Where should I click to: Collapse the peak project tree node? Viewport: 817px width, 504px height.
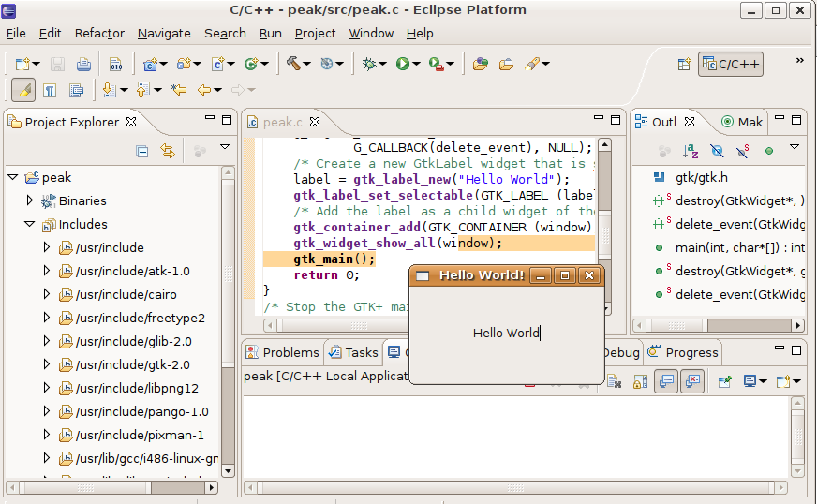click(x=13, y=177)
